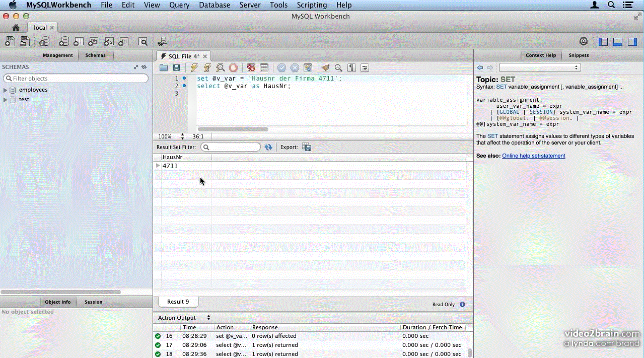
Task: Click the HausNr column header
Action: 186,158
